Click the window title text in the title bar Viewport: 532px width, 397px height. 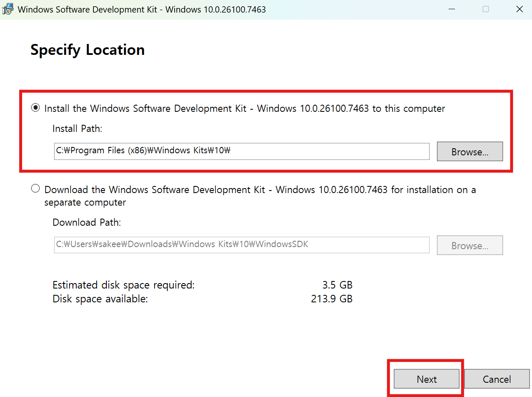(142, 9)
